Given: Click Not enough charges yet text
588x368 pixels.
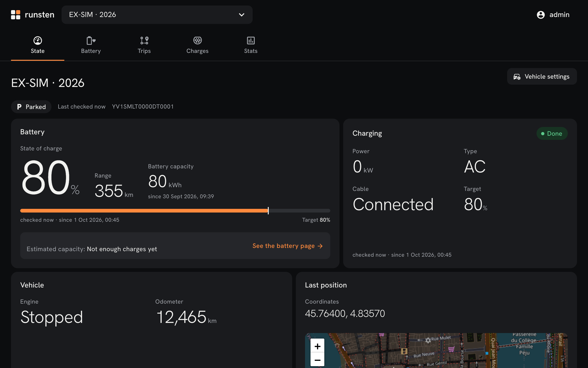Looking at the screenshot, I should pos(122,249).
